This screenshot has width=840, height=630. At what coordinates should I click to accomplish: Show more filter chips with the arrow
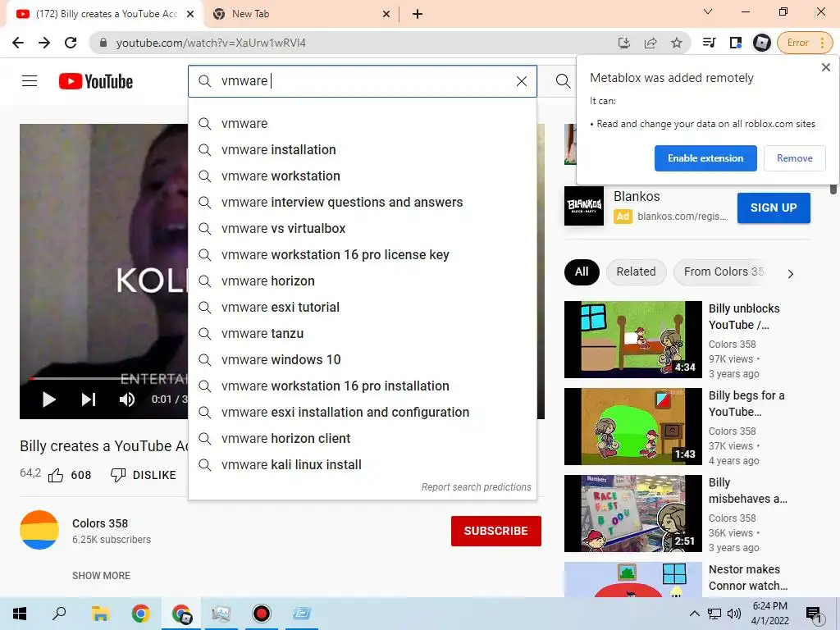coord(790,274)
